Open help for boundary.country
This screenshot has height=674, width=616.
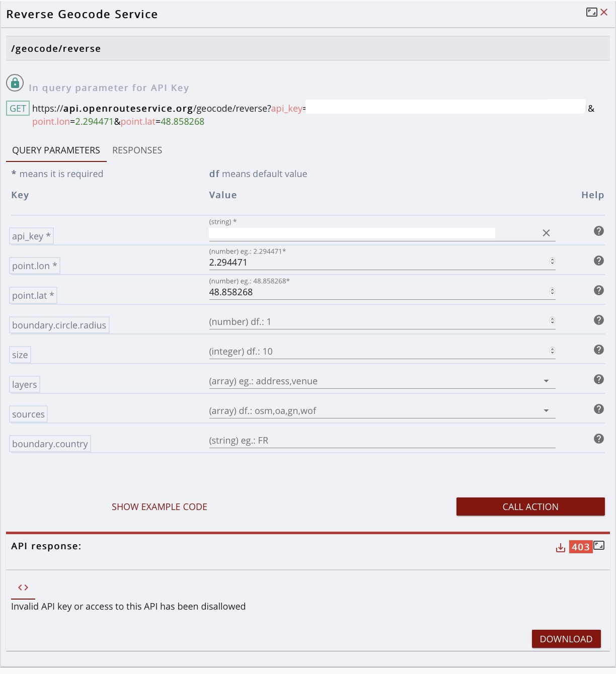[599, 438]
